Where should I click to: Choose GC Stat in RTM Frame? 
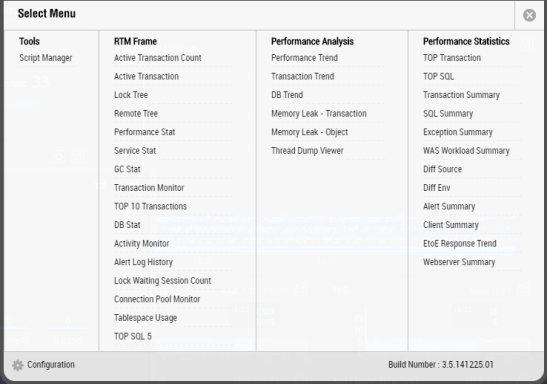(127, 169)
